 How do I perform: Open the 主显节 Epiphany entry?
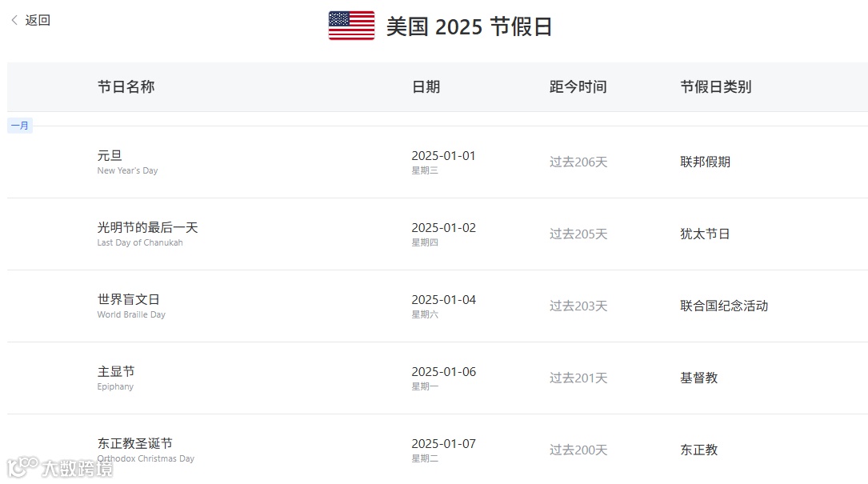pos(438,378)
